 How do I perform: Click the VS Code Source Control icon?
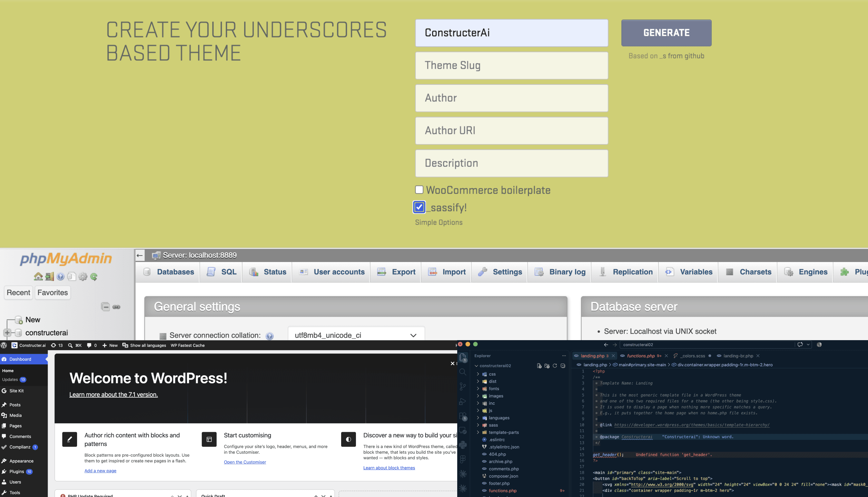point(463,386)
